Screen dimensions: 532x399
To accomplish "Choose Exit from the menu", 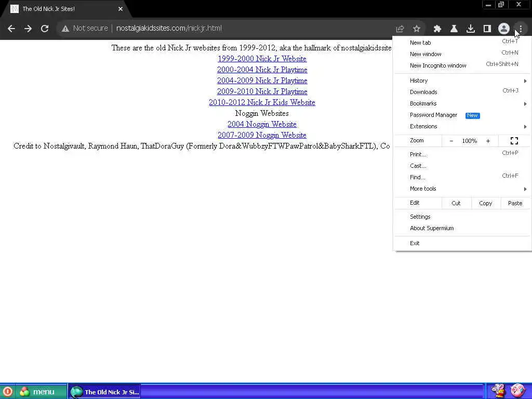I will coord(462,243).
